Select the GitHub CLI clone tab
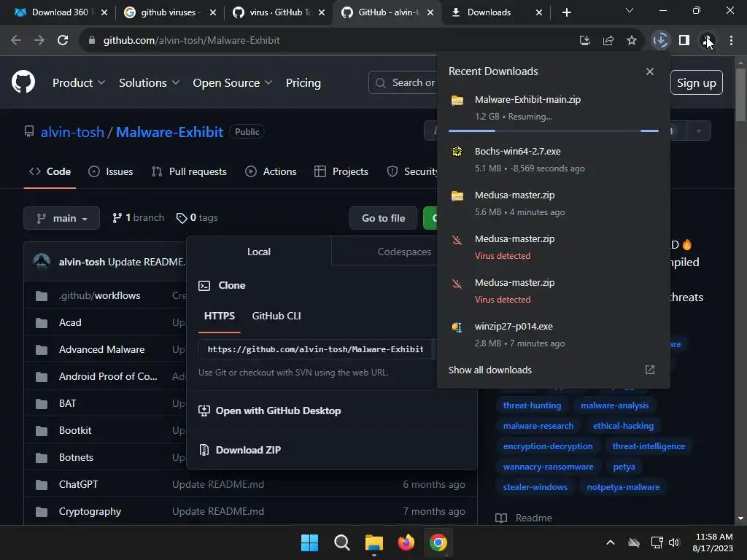The image size is (747, 560). 276,316
